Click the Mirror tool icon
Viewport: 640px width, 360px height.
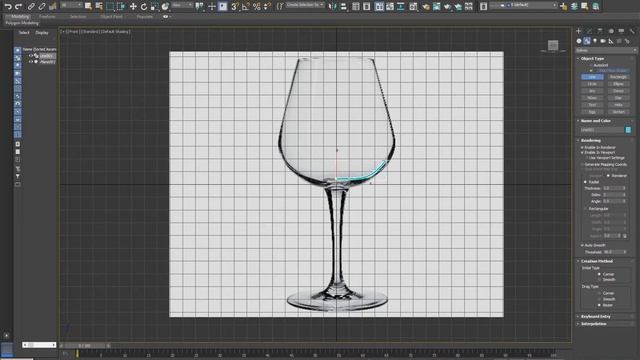click(x=333, y=7)
